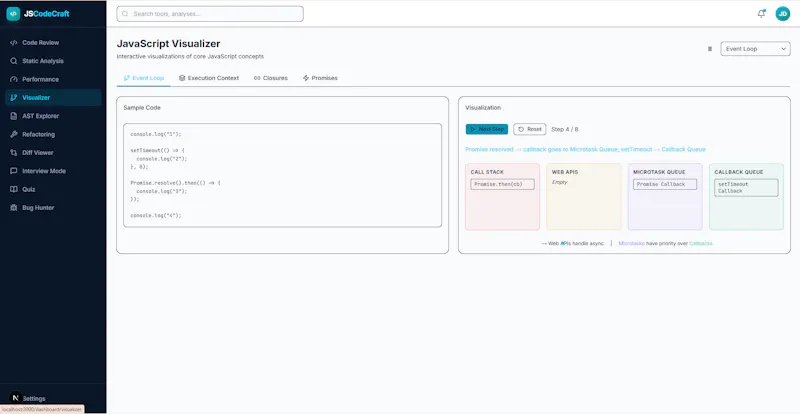This screenshot has width=800, height=414.
Task: Expand the Event Loop dropdown
Action: [755, 49]
